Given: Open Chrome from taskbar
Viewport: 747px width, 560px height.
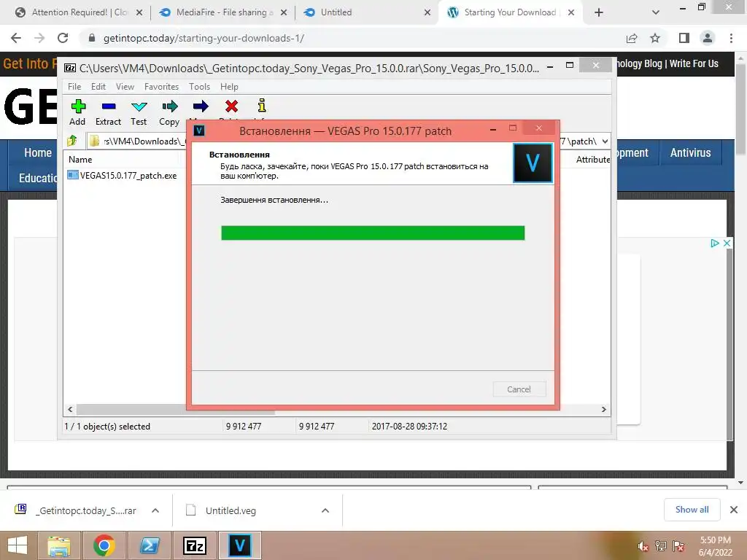Looking at the screenshot, I should pos(104,545).
